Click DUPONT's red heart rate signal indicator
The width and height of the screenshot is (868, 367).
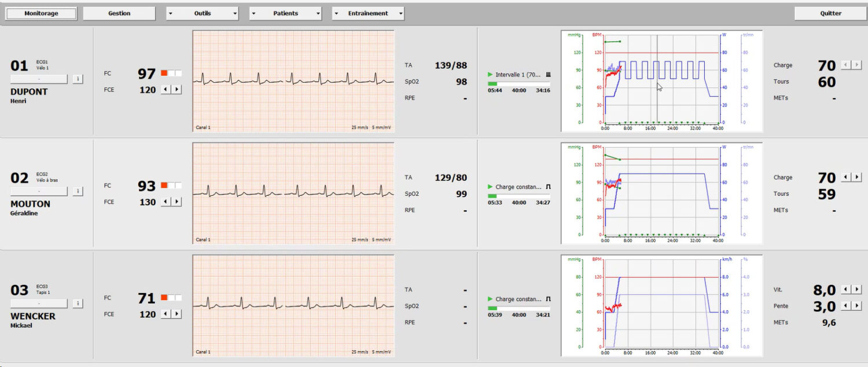pos(164,73)
